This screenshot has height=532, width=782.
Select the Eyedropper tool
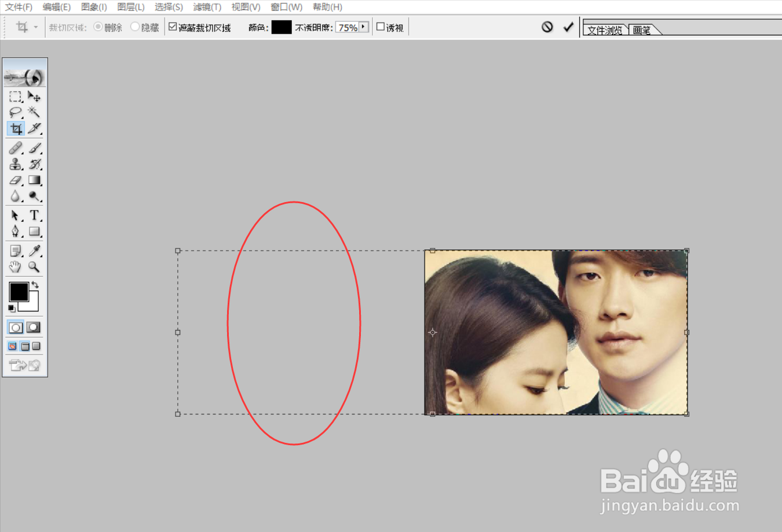34,251
